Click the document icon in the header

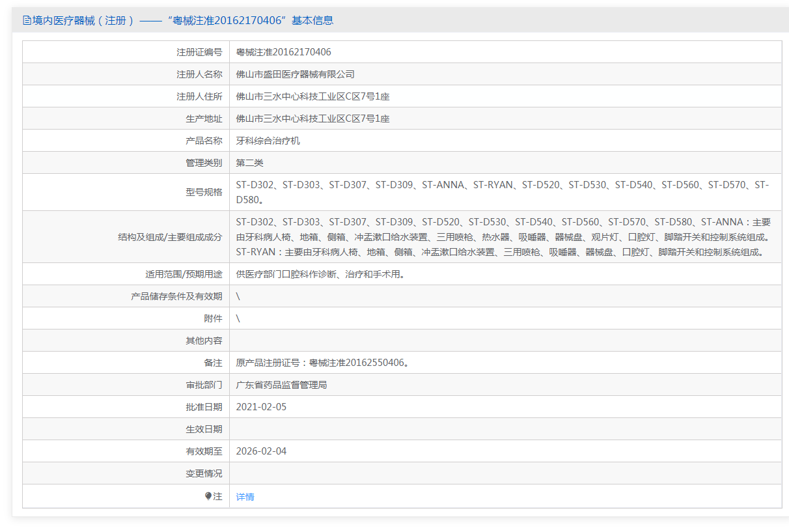(27, 20)
